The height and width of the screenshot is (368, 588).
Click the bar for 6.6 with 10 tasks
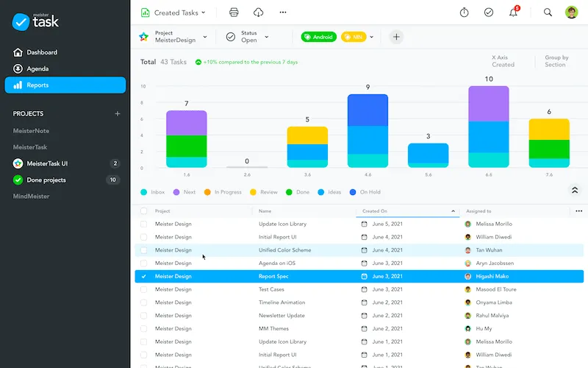(x=489, y=127)
